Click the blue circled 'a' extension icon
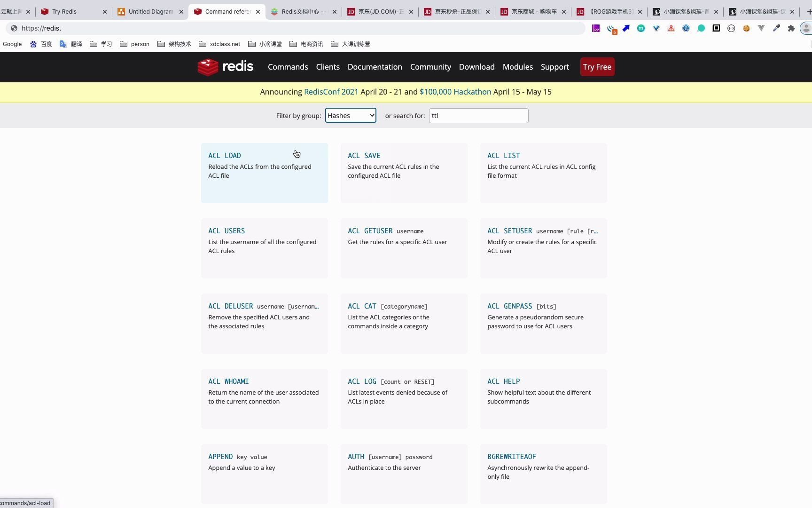This screenshot has height=508, width=812. 686,28
